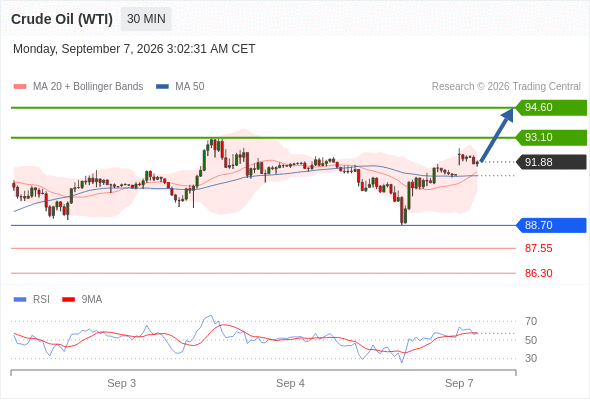Click the RSI 50 axis value
This screenshot has height=400, width=590.
click(531, 340)
